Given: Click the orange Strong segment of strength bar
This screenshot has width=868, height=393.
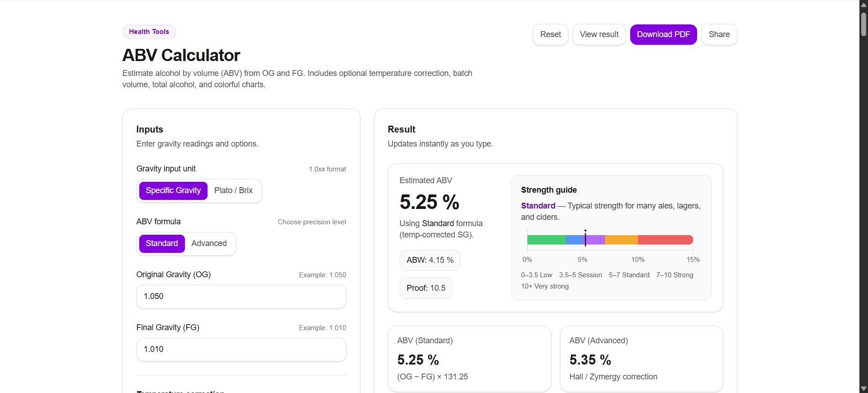Looking at the screenshot, I should (621, 240).
